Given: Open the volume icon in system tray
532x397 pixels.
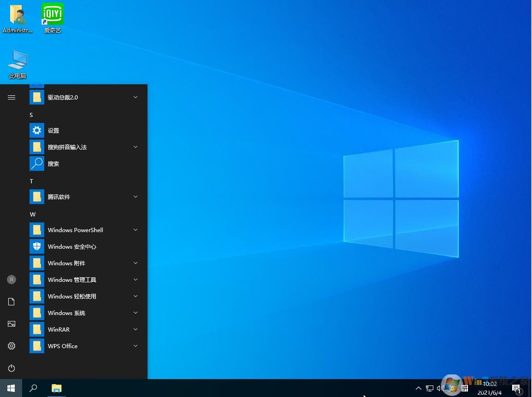Looking at the screenshot, I should [440, 388].
